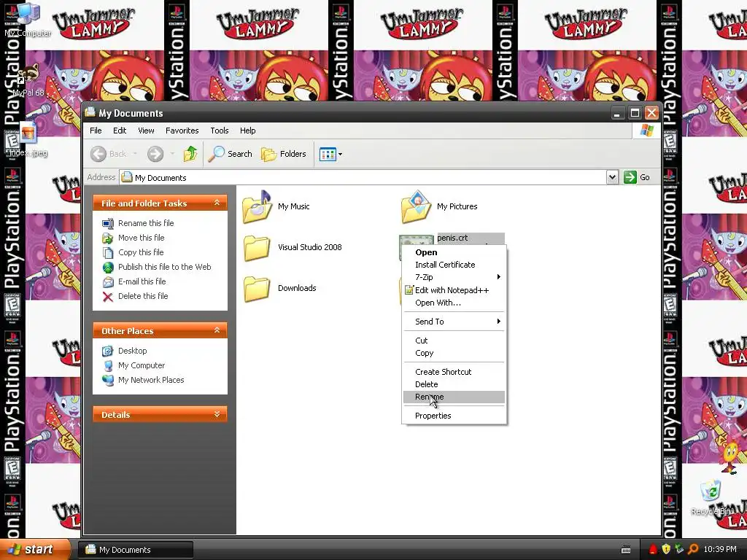Open the Help menu
This screenshot has width=747, height=560.
(x=248, y=131)
